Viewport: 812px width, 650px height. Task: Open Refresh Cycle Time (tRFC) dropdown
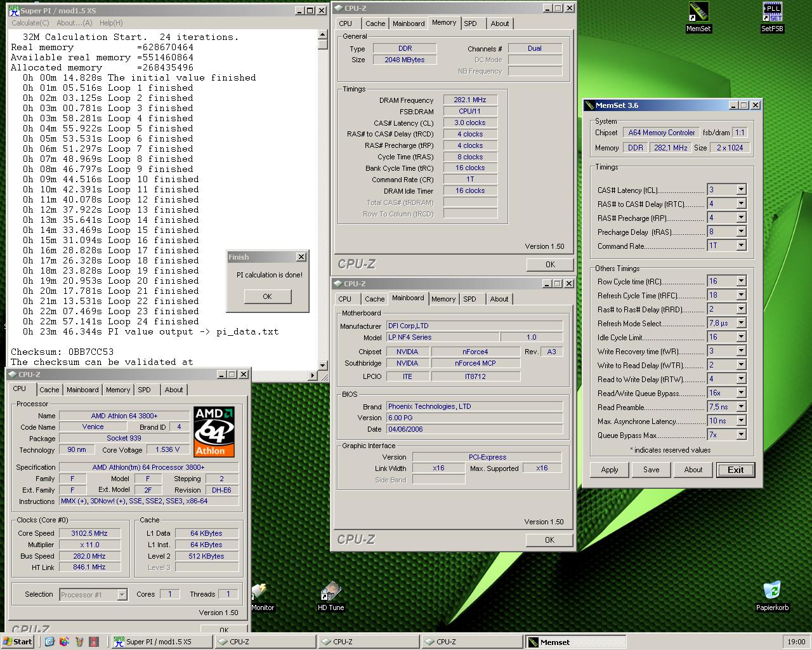click(741, 295)
